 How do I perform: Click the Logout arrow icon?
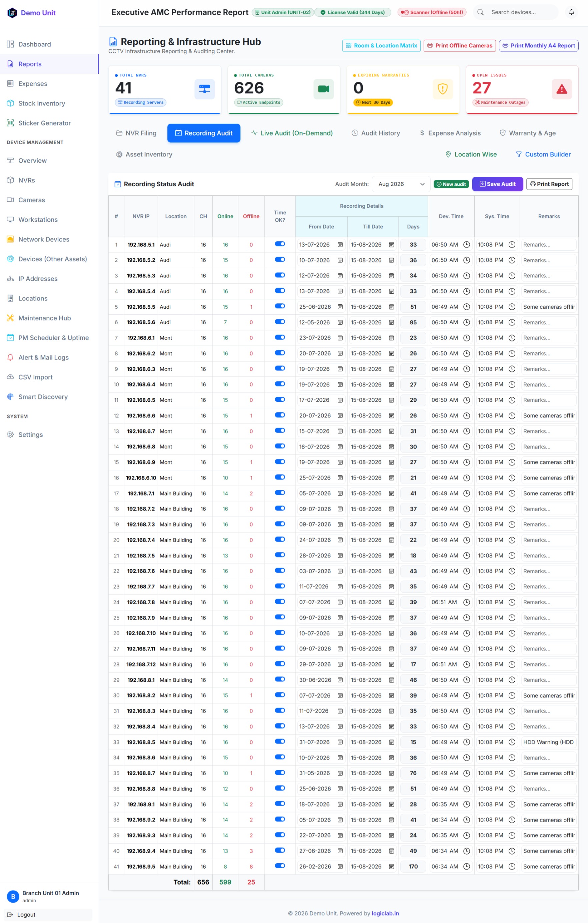(10, 914)
